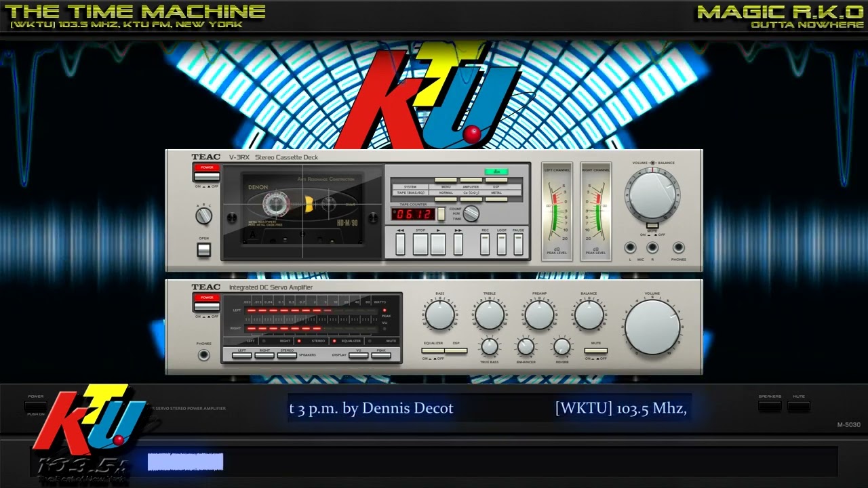The height and width of the screenshot is (488, 868).
Task: Toggle the amplifier MUTE switch
Action: pyautogui.click(x=596, y=351)
